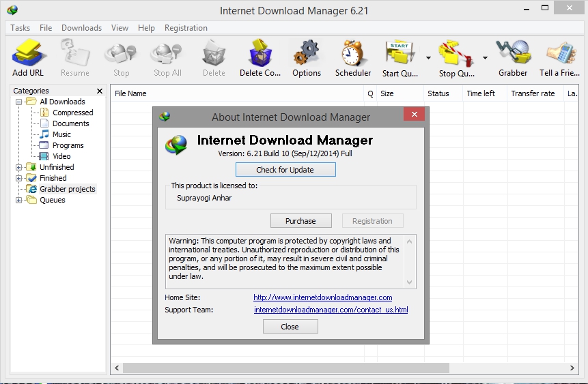
Task: Click the Purchase button
Action: click(x=300, y=221)
